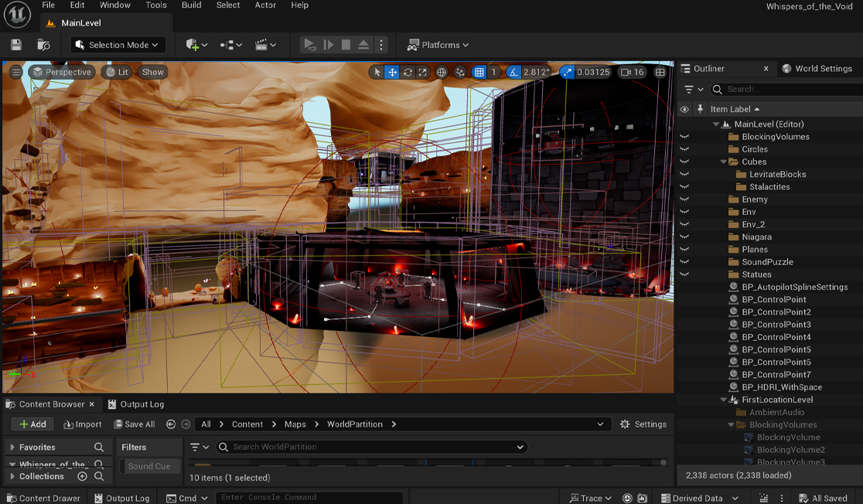The image size is (863, 504).
Task: Click the Save current level icon
Action: [x=16, y=45]
